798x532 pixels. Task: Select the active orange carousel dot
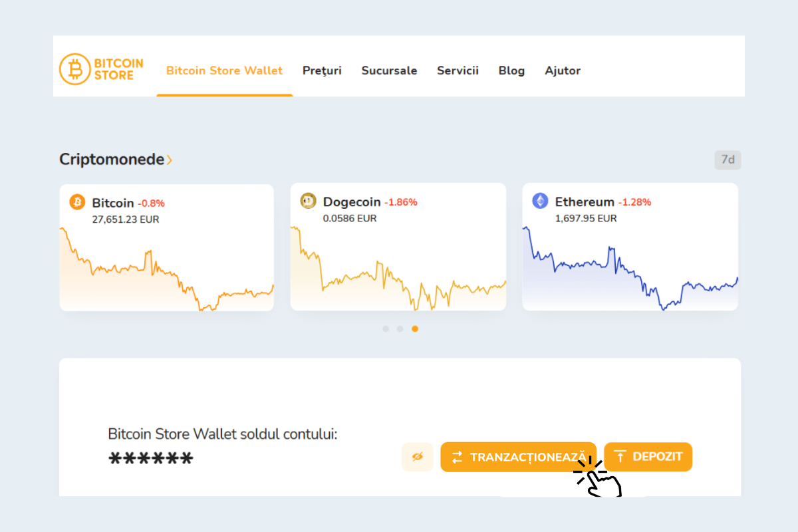pyautogui.click(x=416, y=329)
